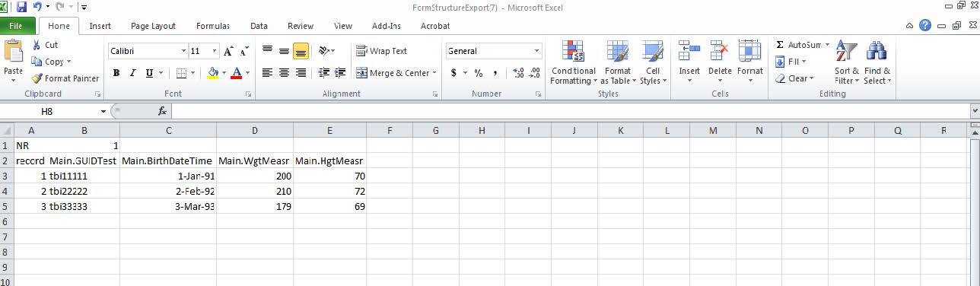Click the Fill button
This screenshot has height=286, width=980.
pos(791,62)
